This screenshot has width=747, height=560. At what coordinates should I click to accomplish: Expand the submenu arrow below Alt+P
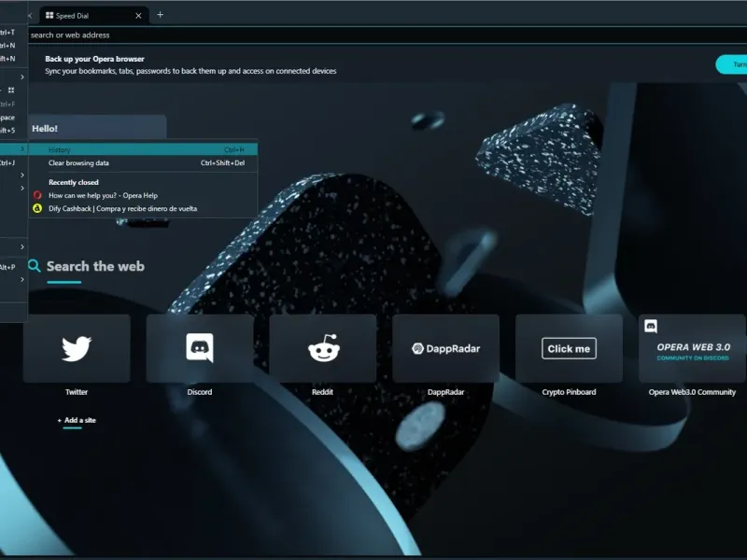21,279
